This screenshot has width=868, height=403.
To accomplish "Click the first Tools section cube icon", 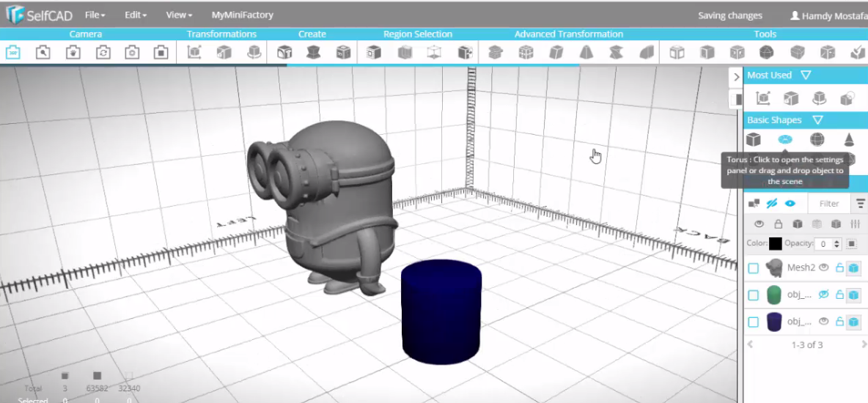I will [x=677, y=53].
